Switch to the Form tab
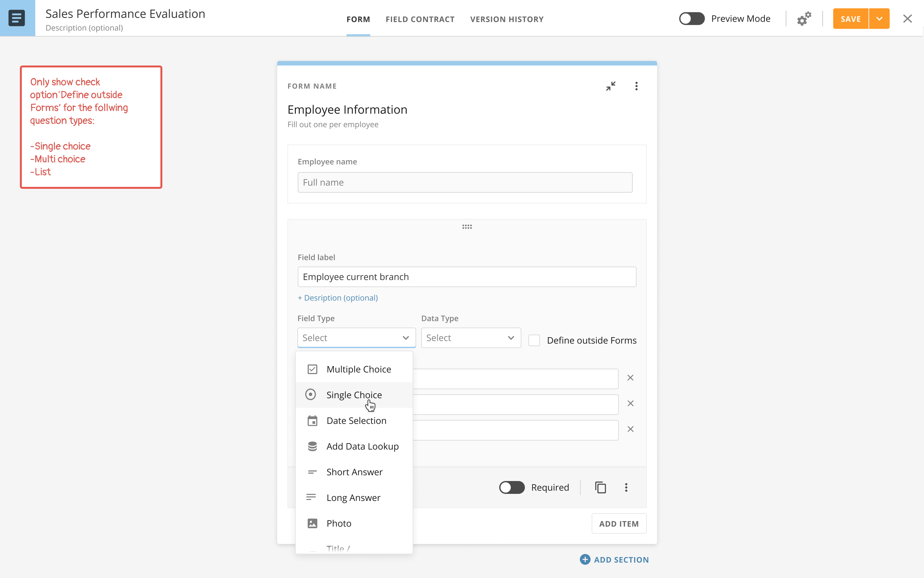The height and width of the screenshot is (578, 924). point(358,19)
